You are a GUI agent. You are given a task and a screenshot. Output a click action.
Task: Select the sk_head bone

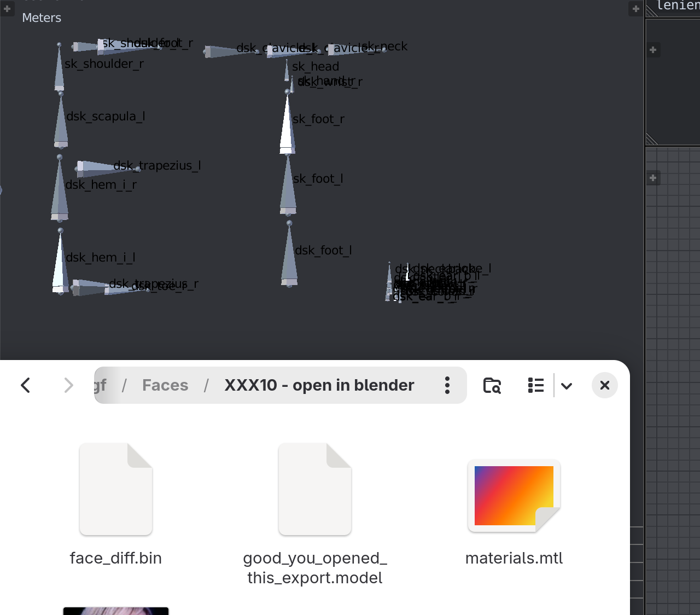tap(287, 71)
